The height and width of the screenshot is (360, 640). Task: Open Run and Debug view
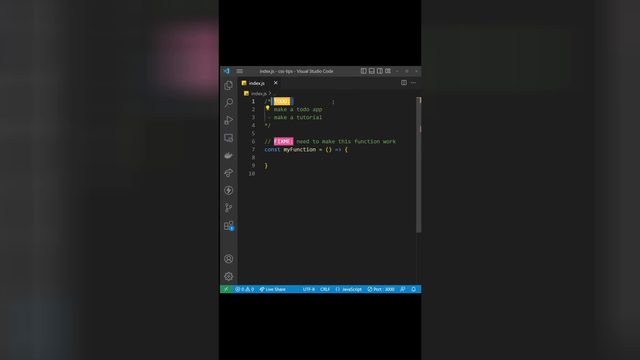229,120
